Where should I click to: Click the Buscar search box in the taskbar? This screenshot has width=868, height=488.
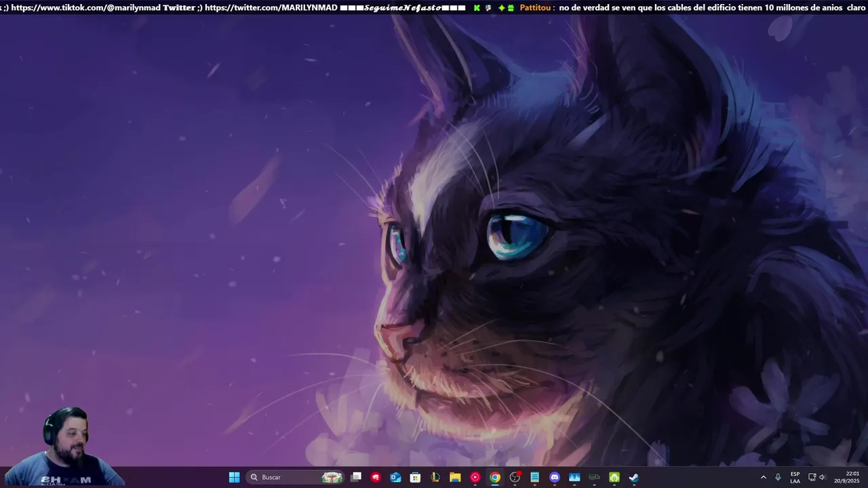(x=295, y=477)
